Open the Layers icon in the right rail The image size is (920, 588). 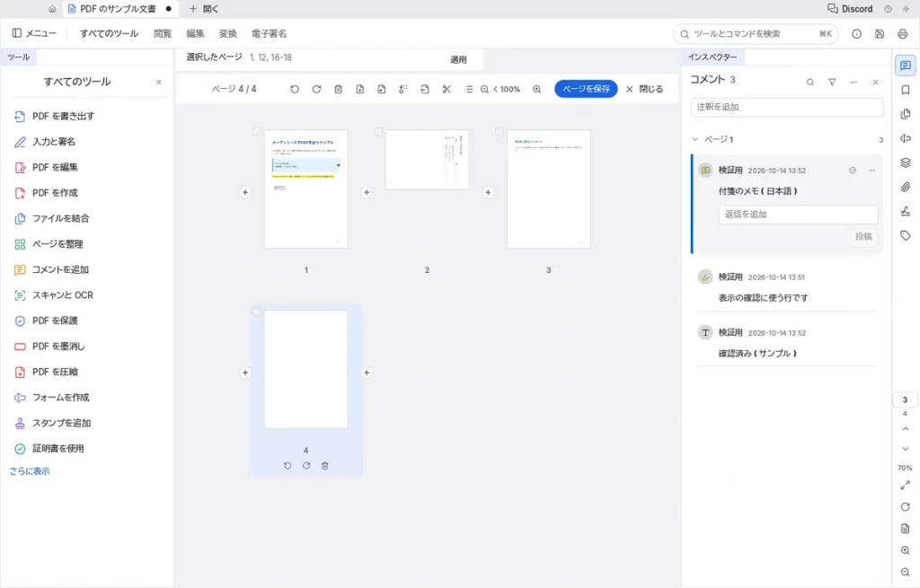coord(906,162)
